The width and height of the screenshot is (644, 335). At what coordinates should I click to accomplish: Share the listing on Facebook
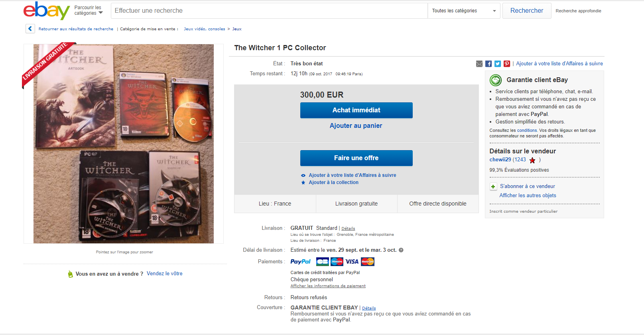pyautogui.click(x=488, y=64)
